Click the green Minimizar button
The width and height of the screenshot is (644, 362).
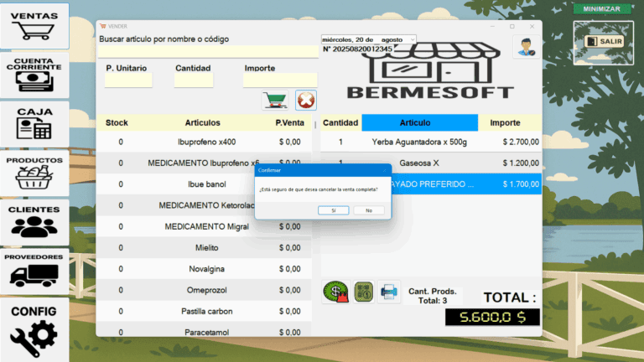point(601,8)
